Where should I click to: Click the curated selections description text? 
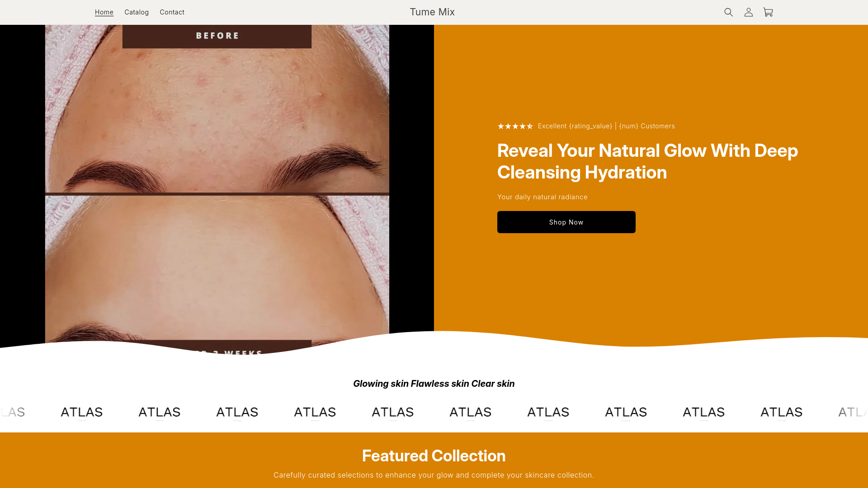click(434, 475)
